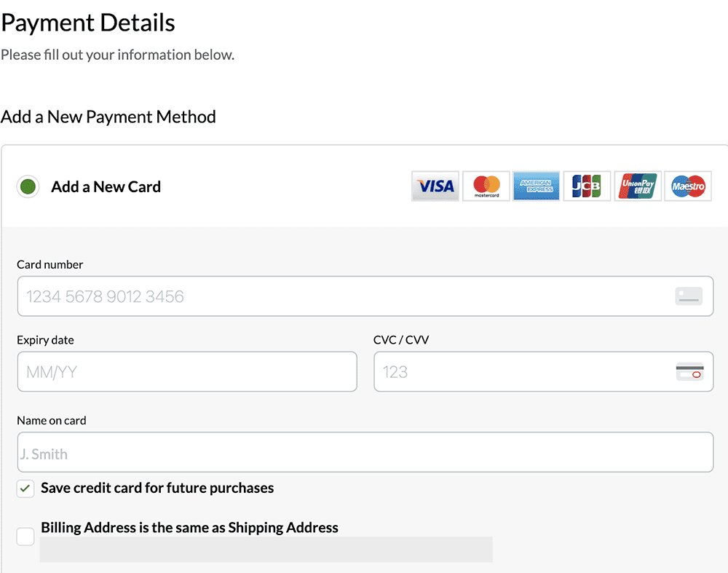Uncheck Save credit card for future purchases

[x=25, y=489]
